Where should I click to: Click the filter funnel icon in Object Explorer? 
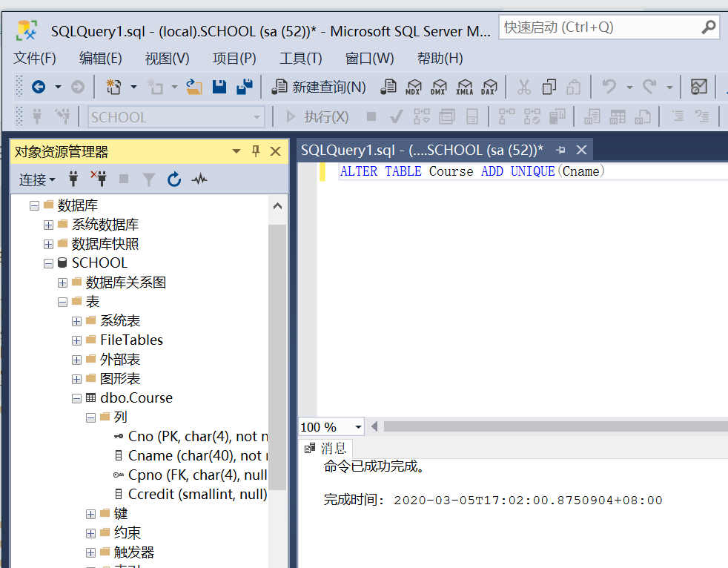pos(148,179)
